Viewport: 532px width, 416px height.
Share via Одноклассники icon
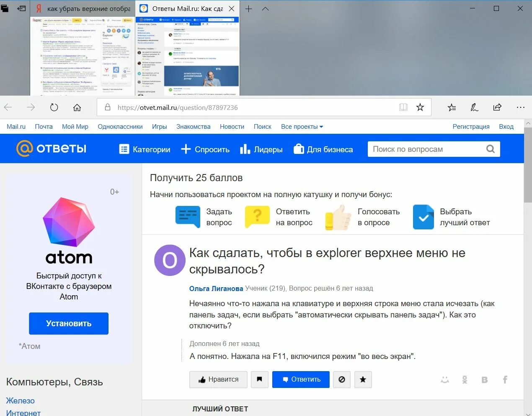tap(465, 380)
